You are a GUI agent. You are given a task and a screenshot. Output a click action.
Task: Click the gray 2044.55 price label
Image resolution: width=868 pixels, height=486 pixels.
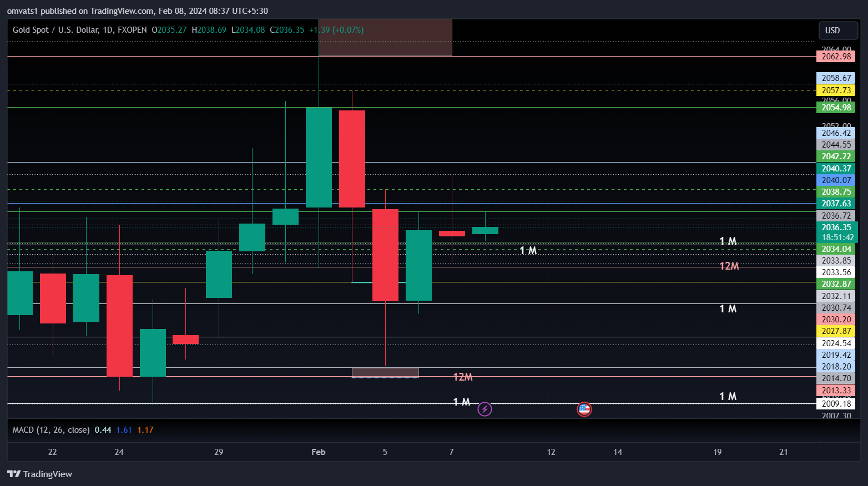(x=836, y=145)
